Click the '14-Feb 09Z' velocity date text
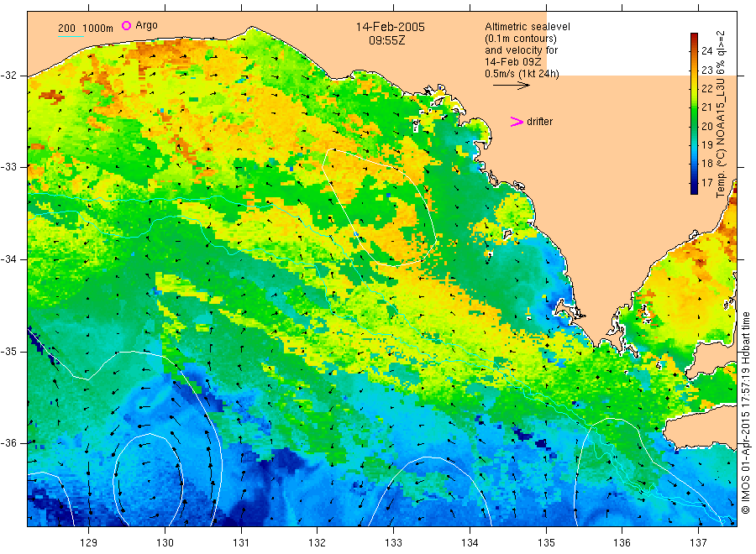Image resolution: width=756 pixels, height=554 pixels. pyautogui.click(x=513, y=62)
